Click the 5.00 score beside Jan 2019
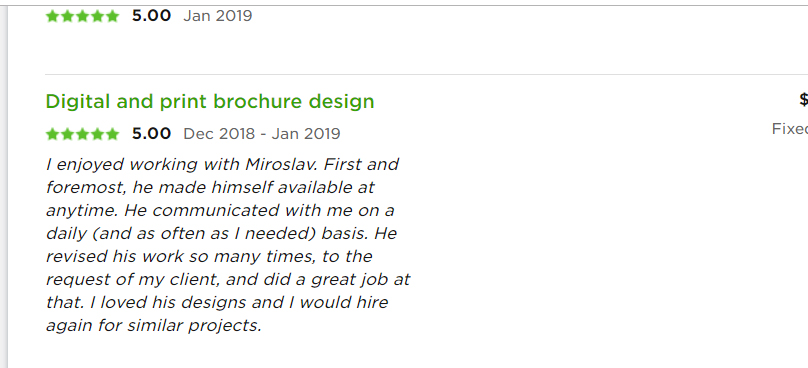 click(151, 16)
